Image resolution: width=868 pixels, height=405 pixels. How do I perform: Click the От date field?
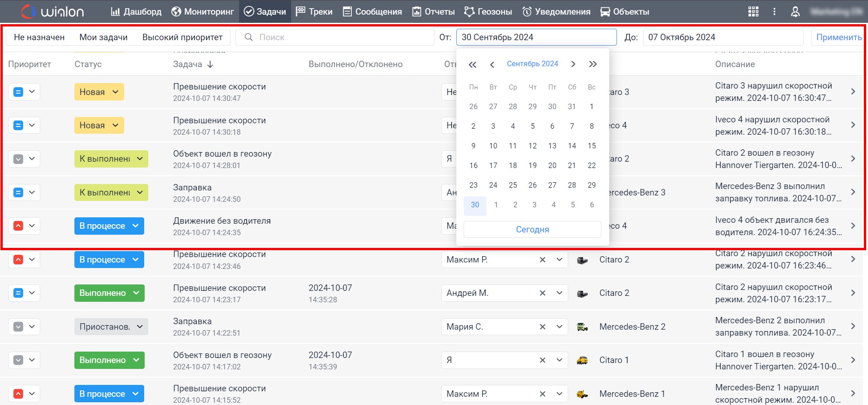tap(536, 37)
